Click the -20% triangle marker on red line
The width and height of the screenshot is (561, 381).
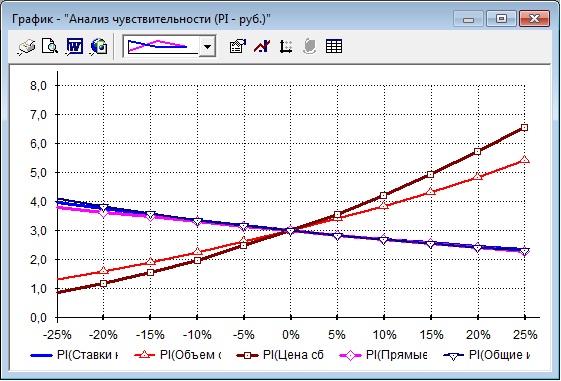tap(104, 270)
